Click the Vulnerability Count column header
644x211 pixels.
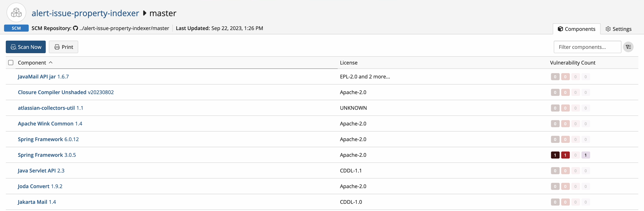pyautogui.click(x=572, y=63)
